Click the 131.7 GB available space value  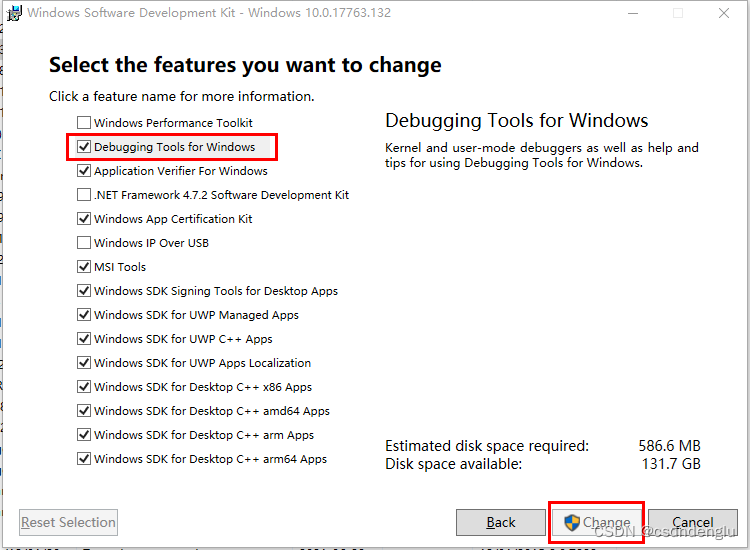(671, 464)
